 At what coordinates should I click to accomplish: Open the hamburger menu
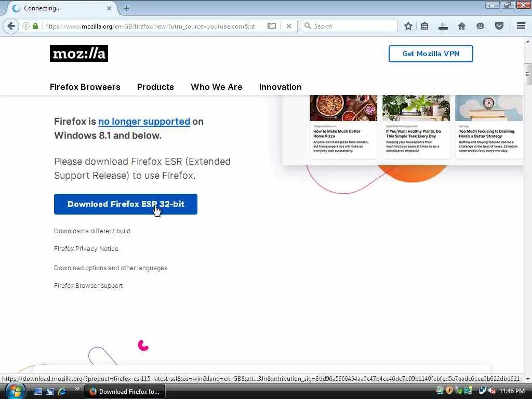coord(521,26)
